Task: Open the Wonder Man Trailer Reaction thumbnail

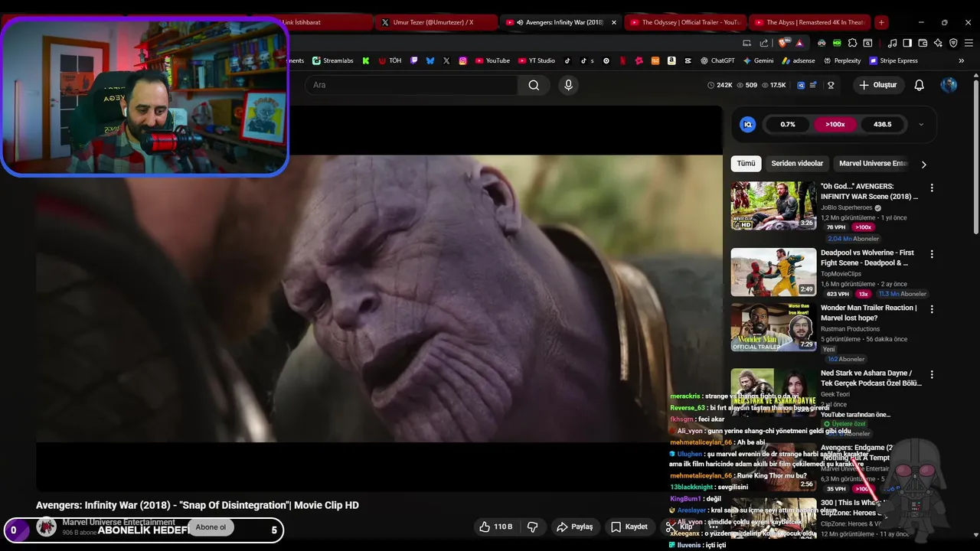Action: click(773, 327)
